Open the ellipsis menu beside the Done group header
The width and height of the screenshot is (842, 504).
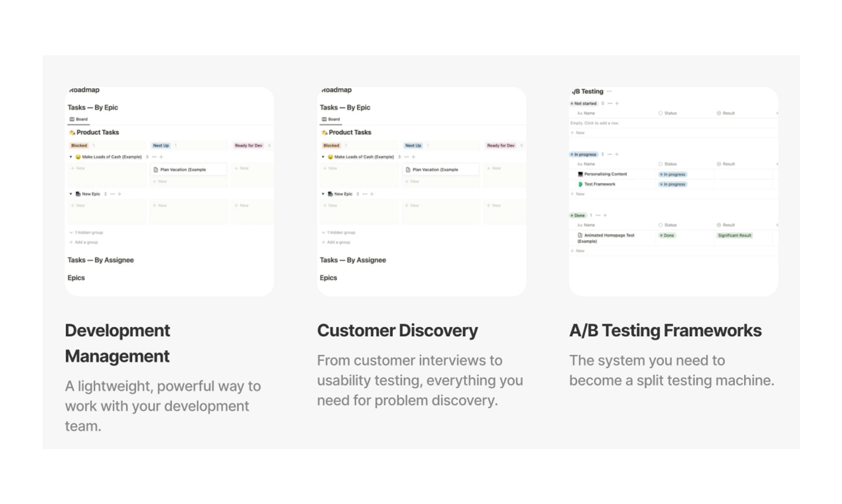[598, 216]
